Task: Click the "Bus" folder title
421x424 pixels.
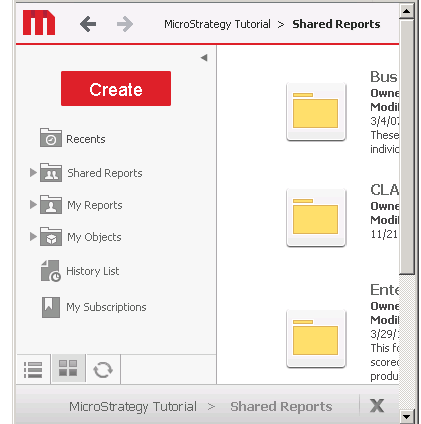Action: pyautogui.click(x=384, y=77)
